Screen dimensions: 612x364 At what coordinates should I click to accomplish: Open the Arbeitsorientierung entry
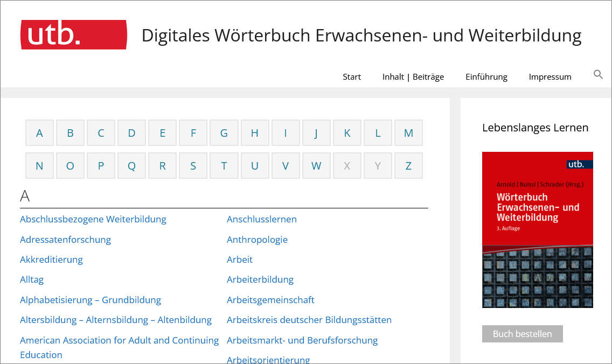(x=268, y=359)
